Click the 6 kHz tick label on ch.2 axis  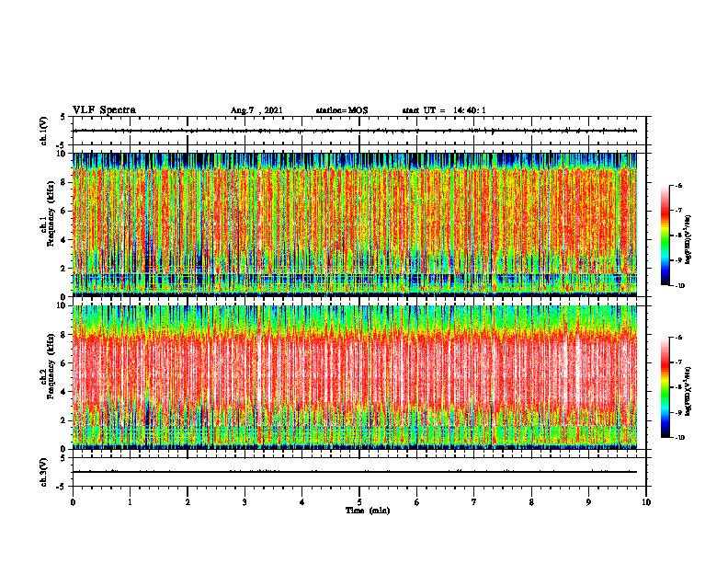tap(63, 363)
